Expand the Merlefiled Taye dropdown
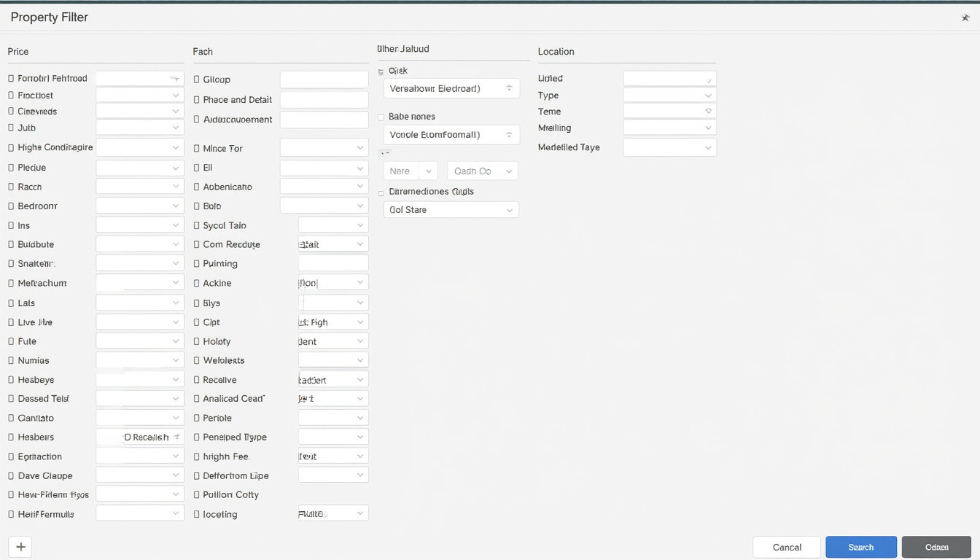980x560 pixels. click(670, 147)
